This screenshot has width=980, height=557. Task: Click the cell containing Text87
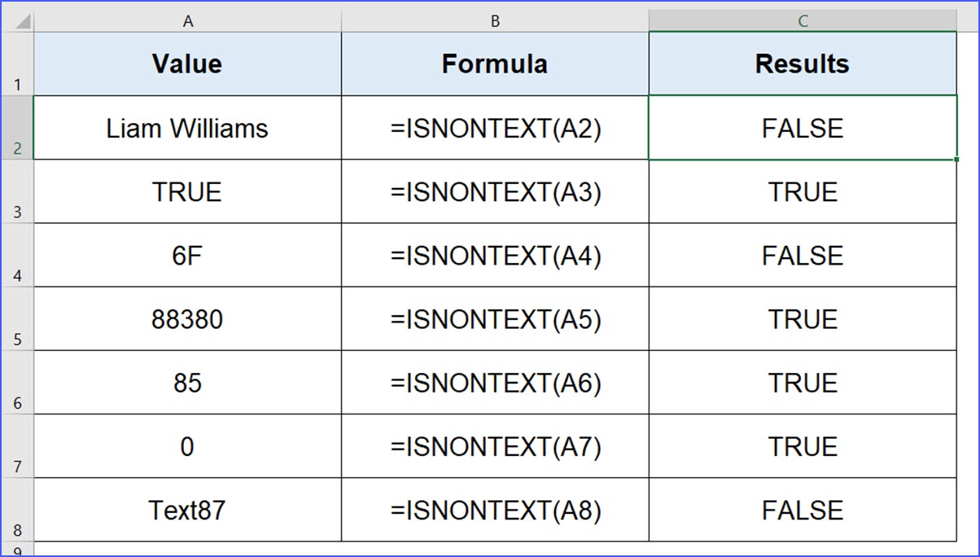187,509
